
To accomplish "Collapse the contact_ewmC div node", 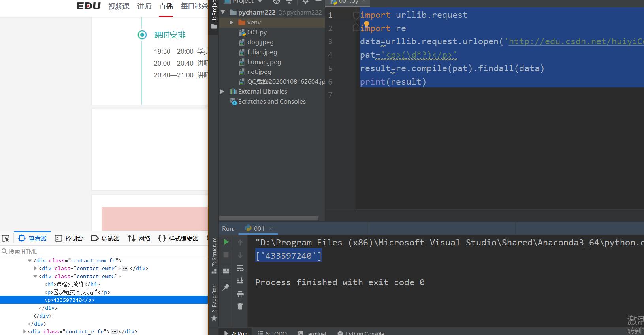I will click(x=35, y=276).
